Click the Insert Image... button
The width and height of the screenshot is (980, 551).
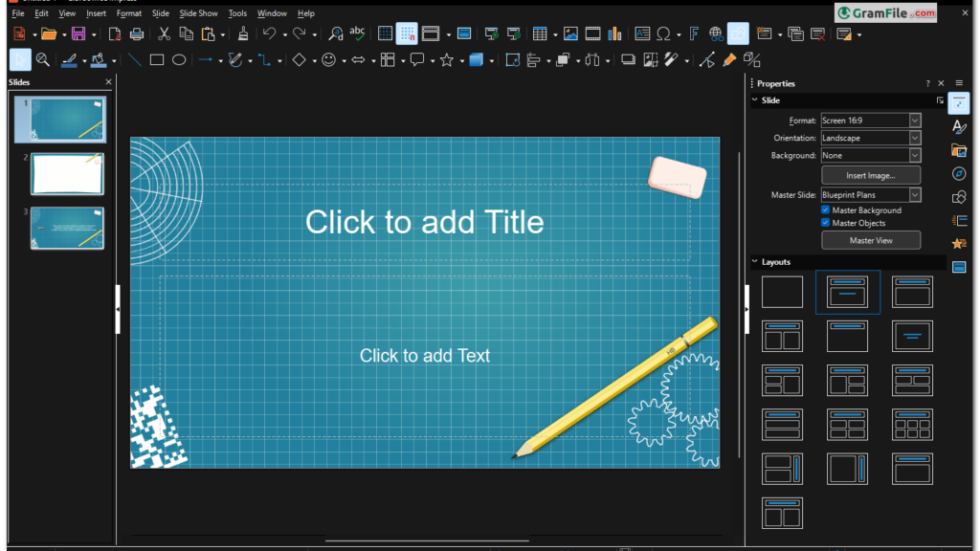(870, 176)
